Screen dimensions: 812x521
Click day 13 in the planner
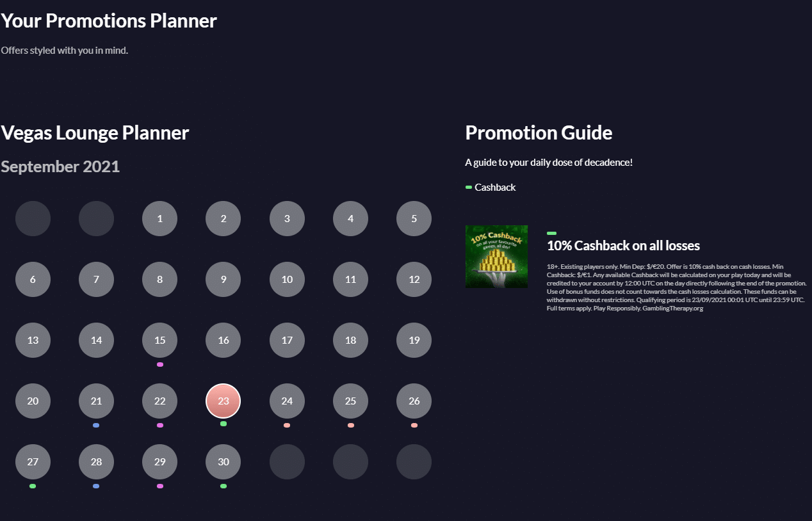coord(33,341)
